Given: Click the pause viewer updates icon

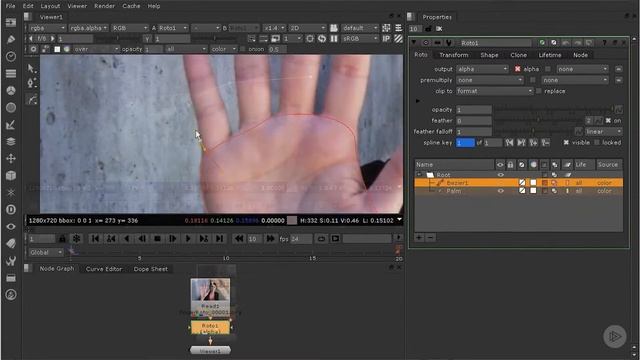Looking at the screenshot, I should [x=334, y=39].
